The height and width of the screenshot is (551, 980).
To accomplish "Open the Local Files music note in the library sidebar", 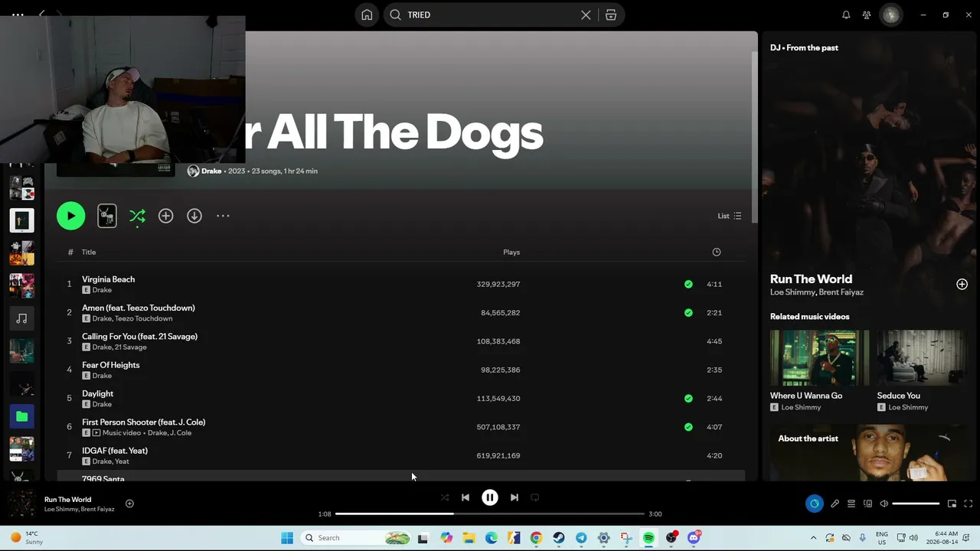I will click(x=21, y=318).
